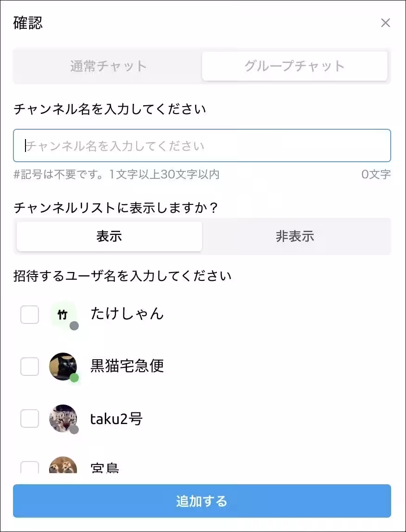The image size is (406, 532).
Task: Select 黒猫宅急便 via its checkbox
Action: point(29,367)
